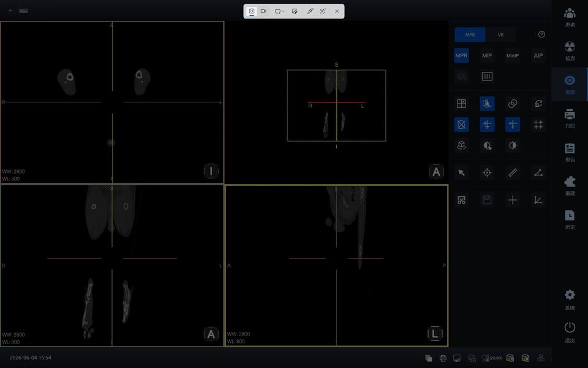Select the MPR tab at panel top
The height and width of the screenshot is (368, 588).
[x=470, y=34]
